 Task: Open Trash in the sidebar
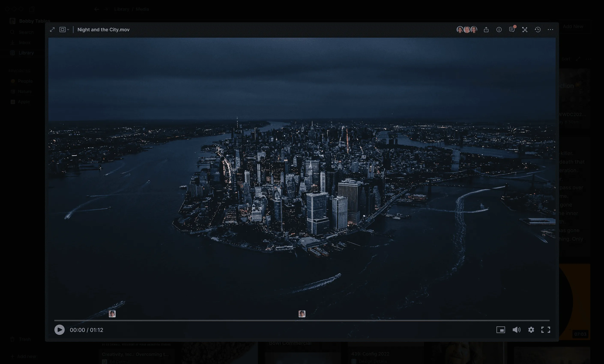coord(21,339)
